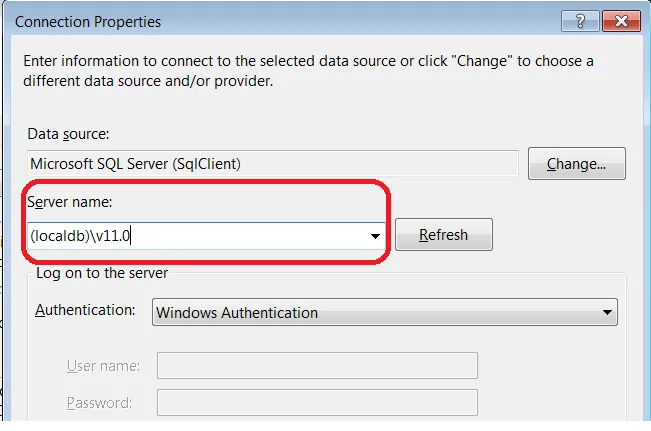Click the different data source and/or provider text
The height and width of the screenshot is (431, 651).
[x=149, y=80]
